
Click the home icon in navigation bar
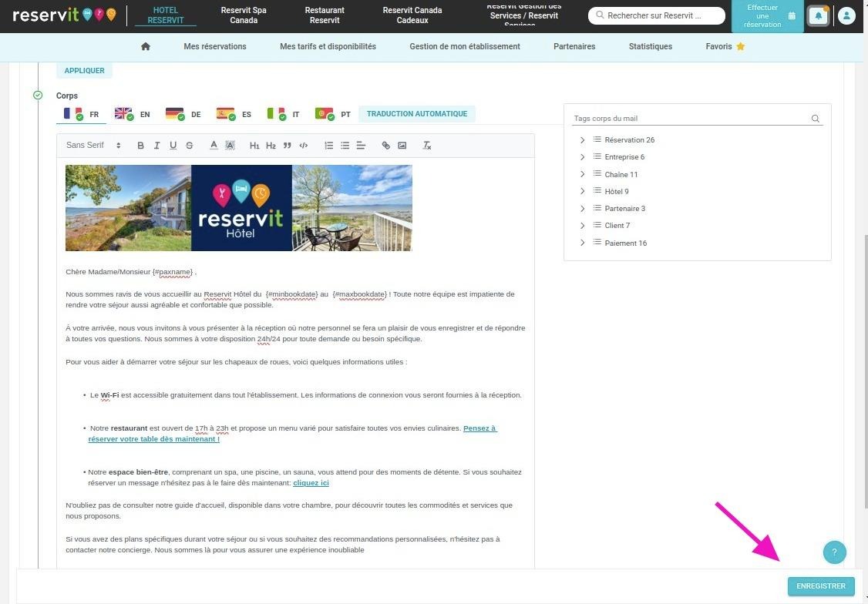tap(146, 46)
